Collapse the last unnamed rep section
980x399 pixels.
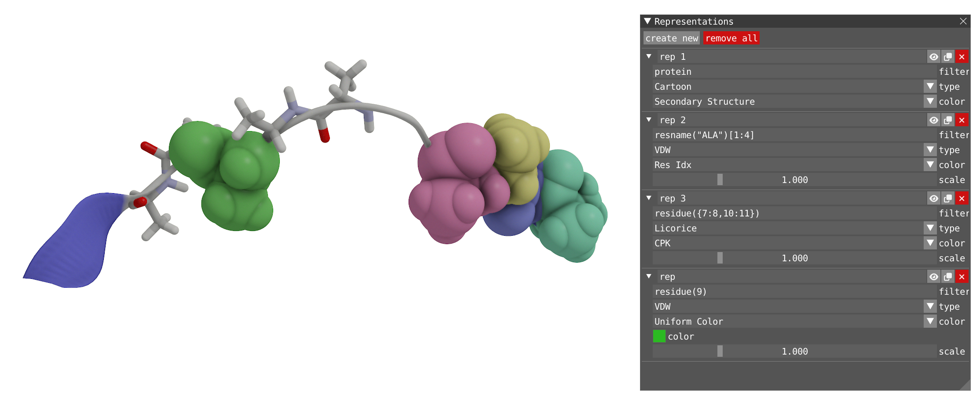click(649, 276)
